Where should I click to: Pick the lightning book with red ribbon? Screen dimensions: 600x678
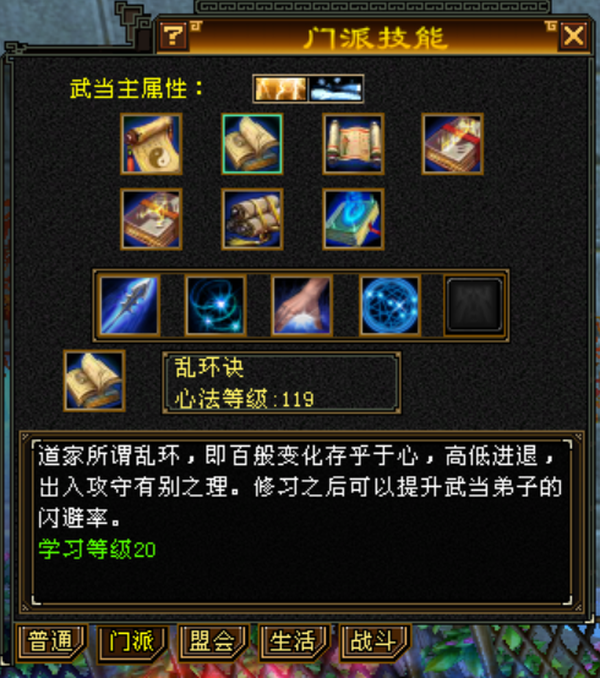453,144
